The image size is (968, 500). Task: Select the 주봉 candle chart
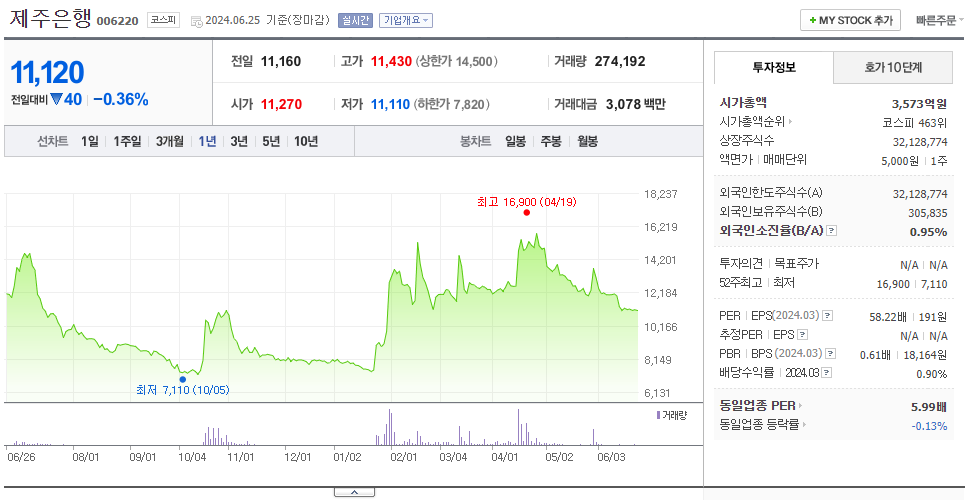pyautogui.click(x=551, y=141)
